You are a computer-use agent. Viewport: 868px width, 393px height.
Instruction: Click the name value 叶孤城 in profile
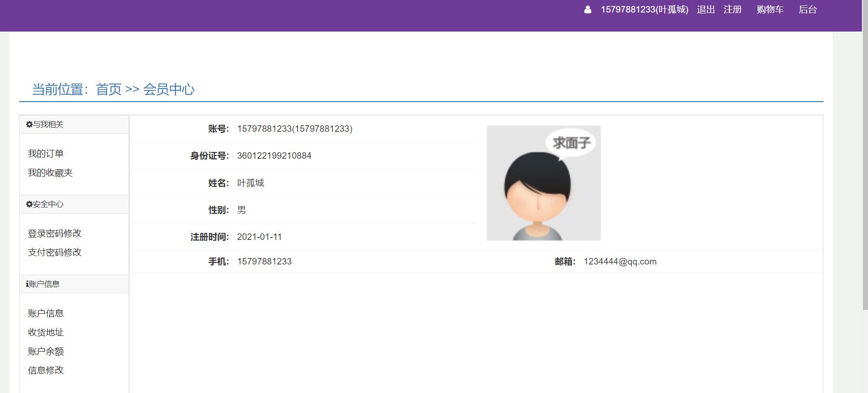click(x=251, y=183)
